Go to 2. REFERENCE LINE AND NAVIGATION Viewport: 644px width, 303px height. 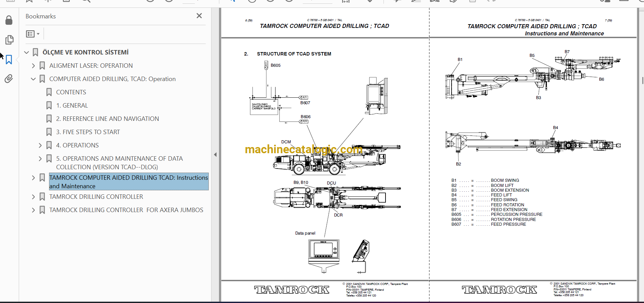[108, 119]
